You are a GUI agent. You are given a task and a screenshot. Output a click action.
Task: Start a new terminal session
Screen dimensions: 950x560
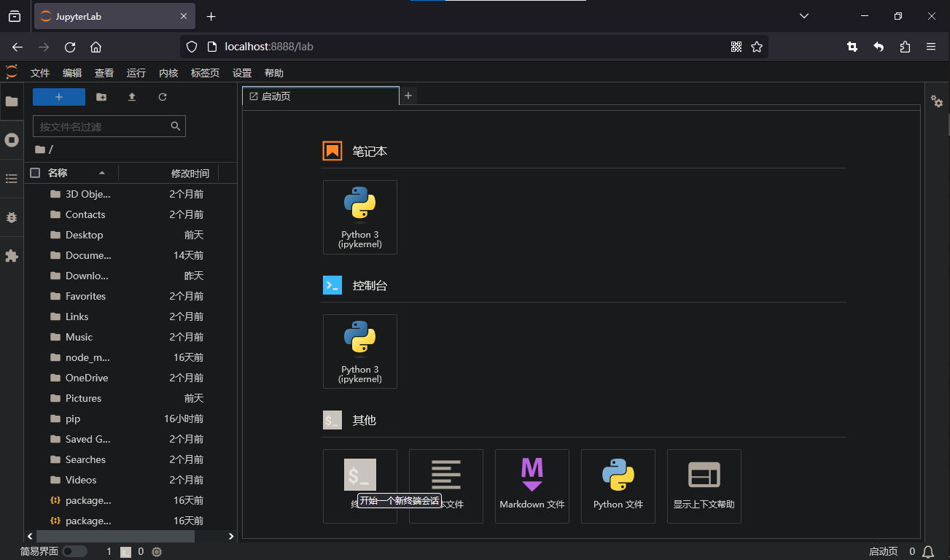tap(360, 486)
